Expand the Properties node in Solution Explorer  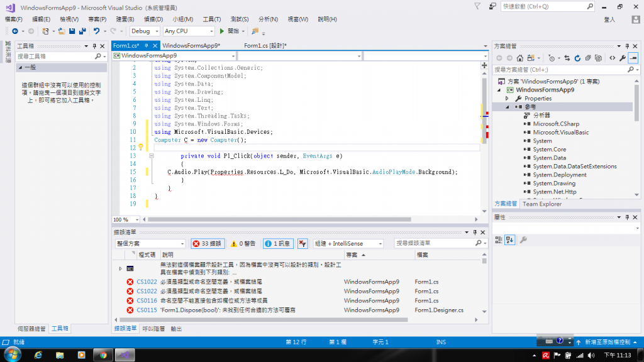point(508,99)
